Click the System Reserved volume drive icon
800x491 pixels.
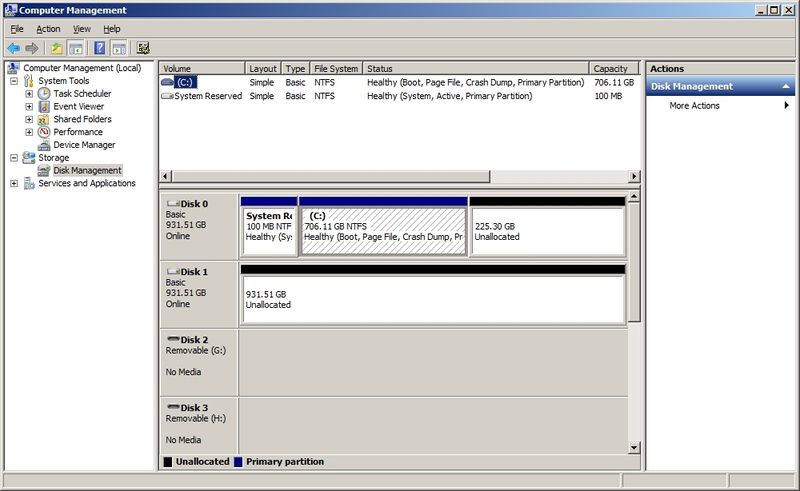click(167, 96)
